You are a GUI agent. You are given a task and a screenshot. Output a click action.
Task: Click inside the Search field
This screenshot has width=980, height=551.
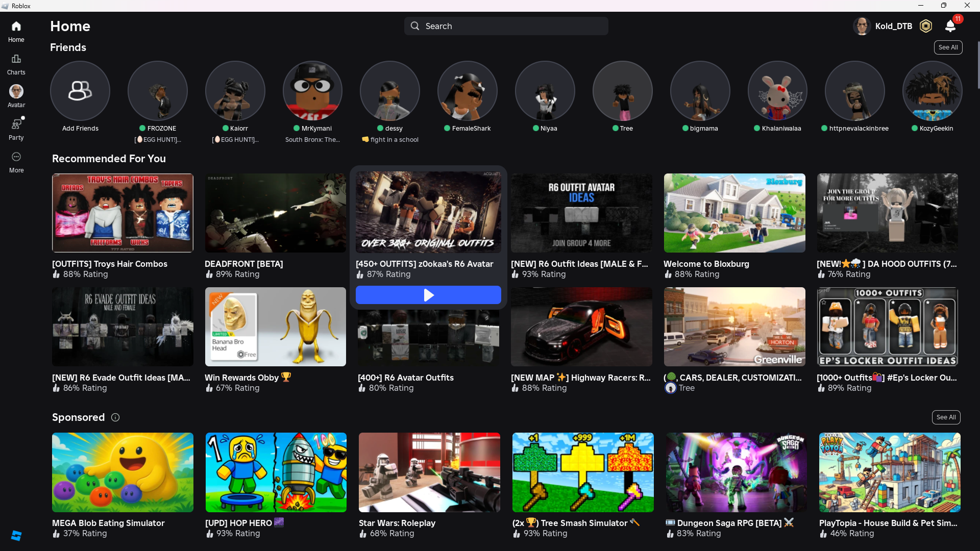(506, 26)
